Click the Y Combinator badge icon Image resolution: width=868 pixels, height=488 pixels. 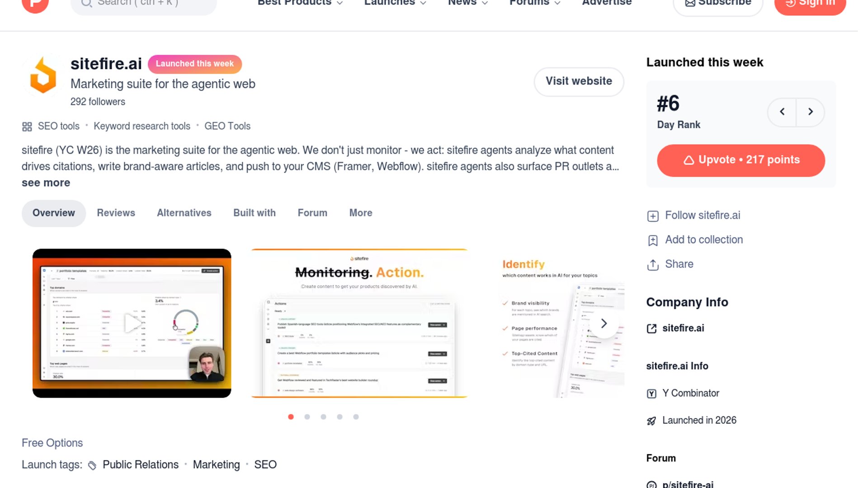pyautogui.click(x=651, y=394)
